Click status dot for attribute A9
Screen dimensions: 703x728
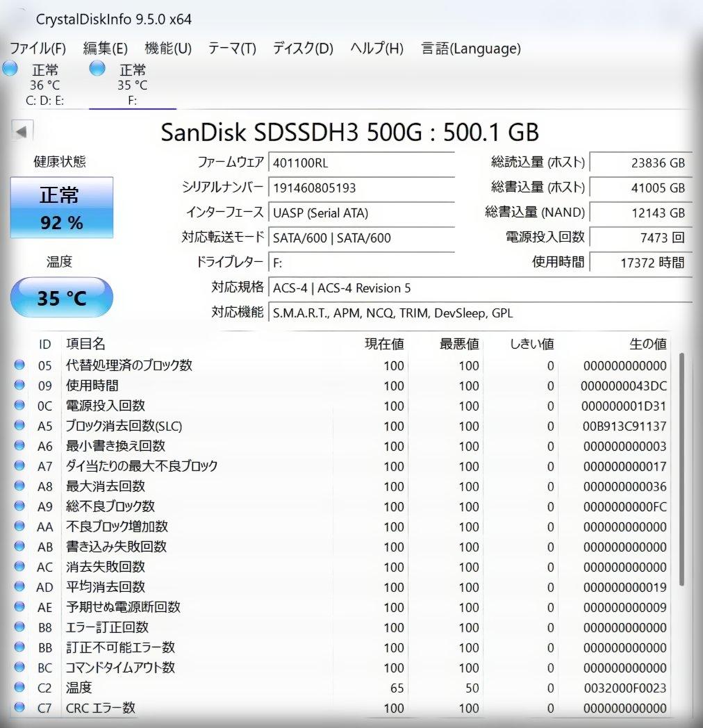point(19,506)
